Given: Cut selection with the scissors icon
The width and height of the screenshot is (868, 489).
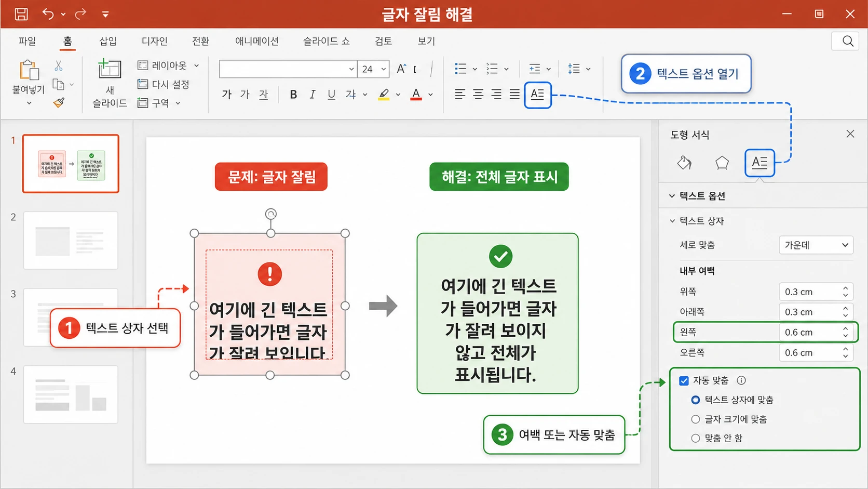Looking at the screenshot, I should (59, 66).
